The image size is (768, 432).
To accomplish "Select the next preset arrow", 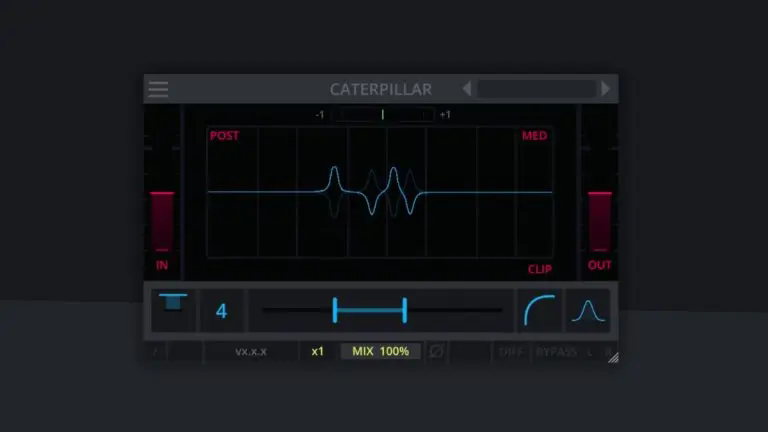I will (605, 89).
